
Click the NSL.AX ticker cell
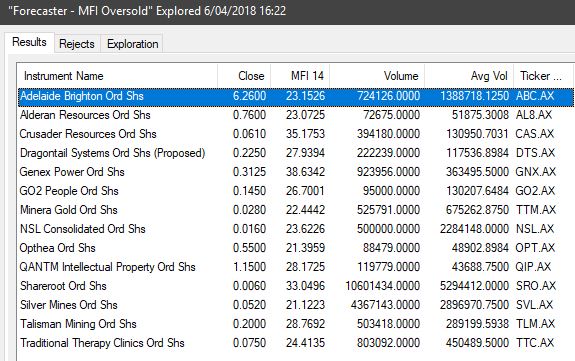[535, 229]
